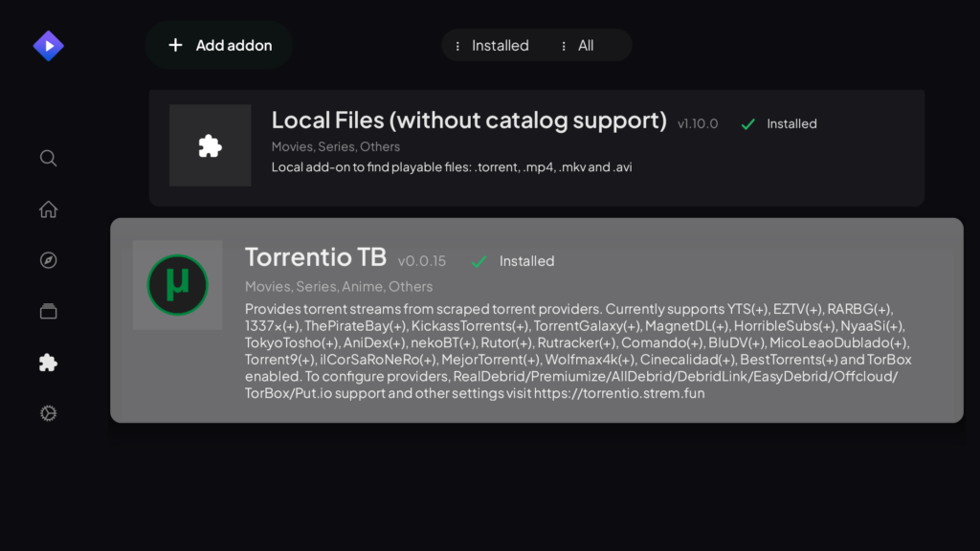
Task: Click the torrentio.strem.fun URL in description
Action: coord(619,393)
